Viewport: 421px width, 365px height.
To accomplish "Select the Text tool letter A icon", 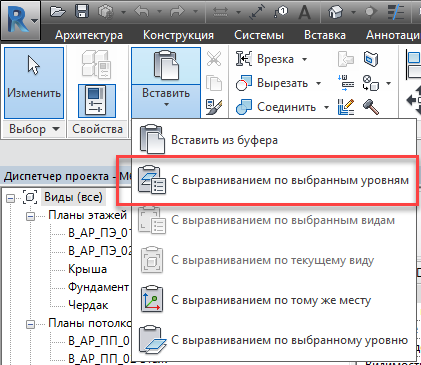I will (x=304, y=12).
